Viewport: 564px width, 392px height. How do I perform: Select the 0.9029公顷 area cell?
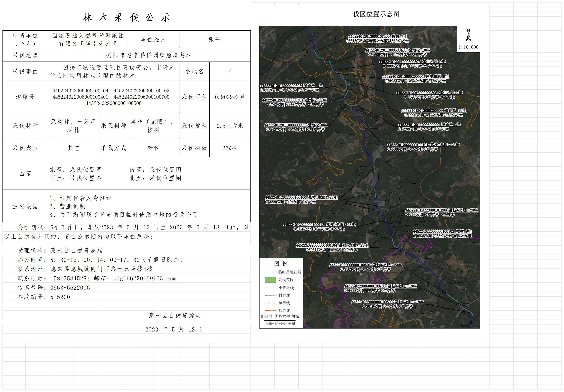230,97
